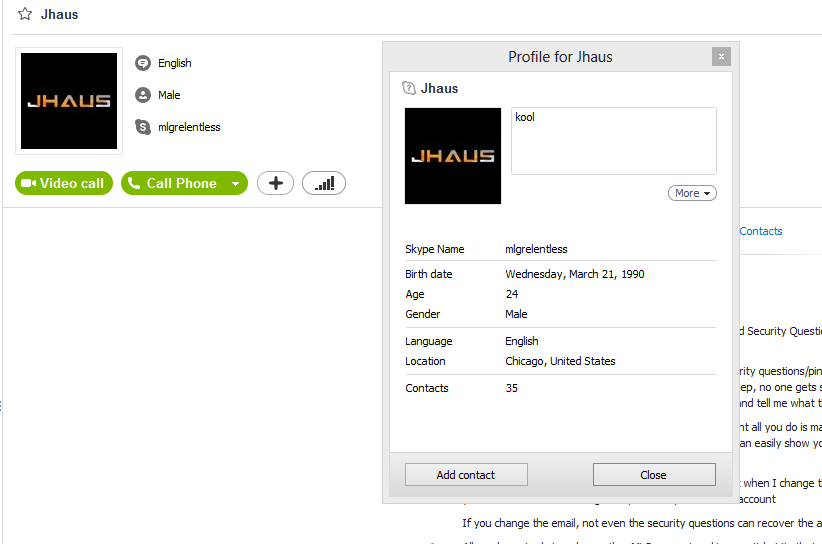Click the JHAUS avatar in conversation header

(69, 101)
